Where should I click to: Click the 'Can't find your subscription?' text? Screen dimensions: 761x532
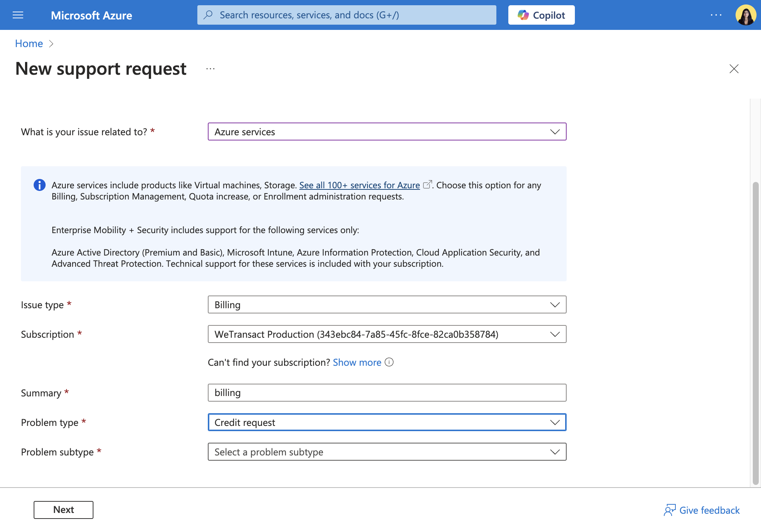[x=269, y=362]
